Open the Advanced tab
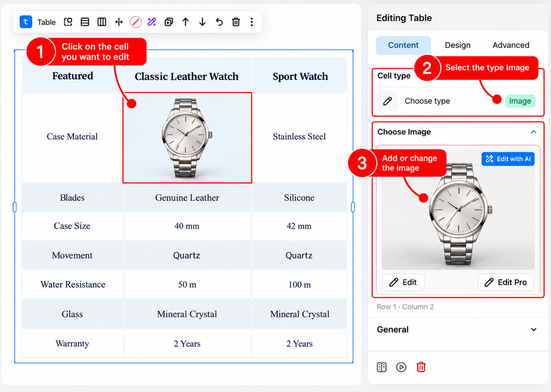Image resolution: width=551 pixels, height=392 pixels. [x=511, y=45]
